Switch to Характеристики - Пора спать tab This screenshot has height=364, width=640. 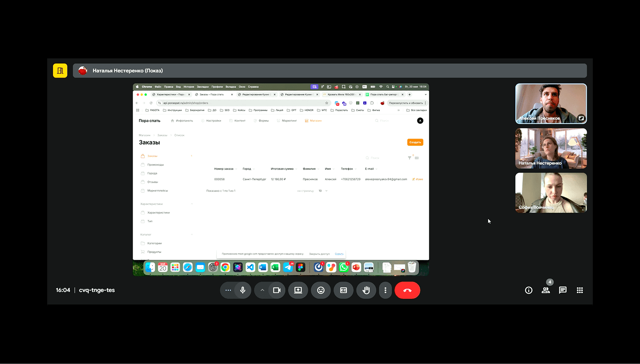171,95
